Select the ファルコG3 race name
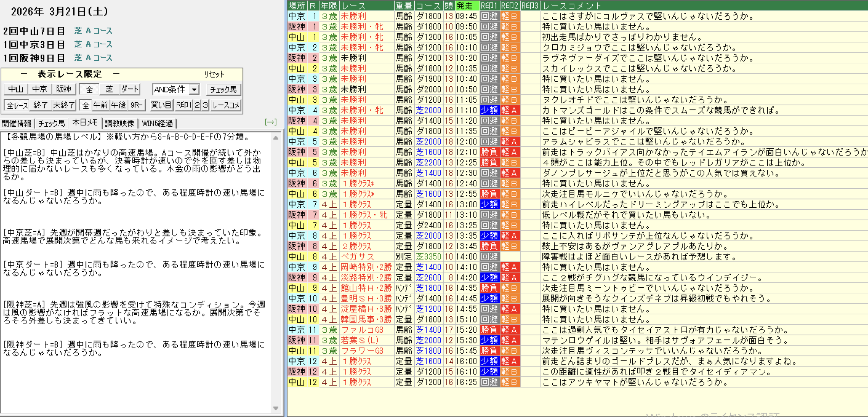Viewport: 868px width, 417px height. [x=362, y=330]
